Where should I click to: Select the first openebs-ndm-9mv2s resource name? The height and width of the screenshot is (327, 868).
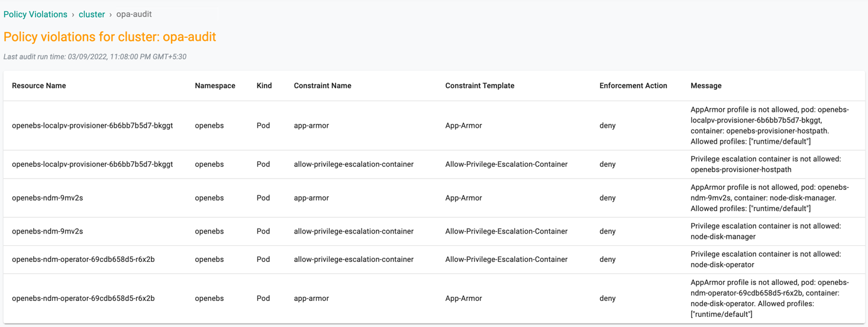pos(47,198)
